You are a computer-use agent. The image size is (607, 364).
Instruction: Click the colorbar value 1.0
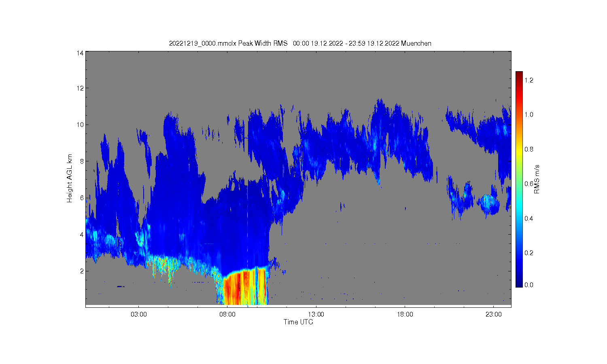pos(529,114)
